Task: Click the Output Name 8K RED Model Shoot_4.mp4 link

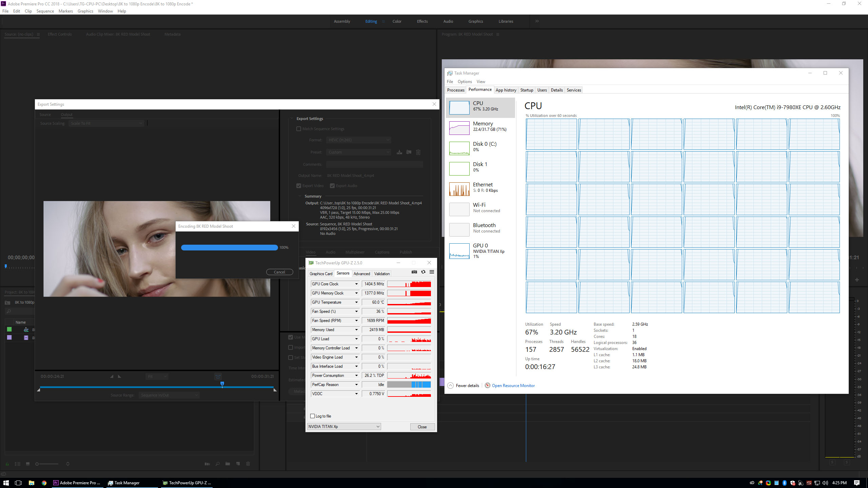Action: click(x=350, y=176)
